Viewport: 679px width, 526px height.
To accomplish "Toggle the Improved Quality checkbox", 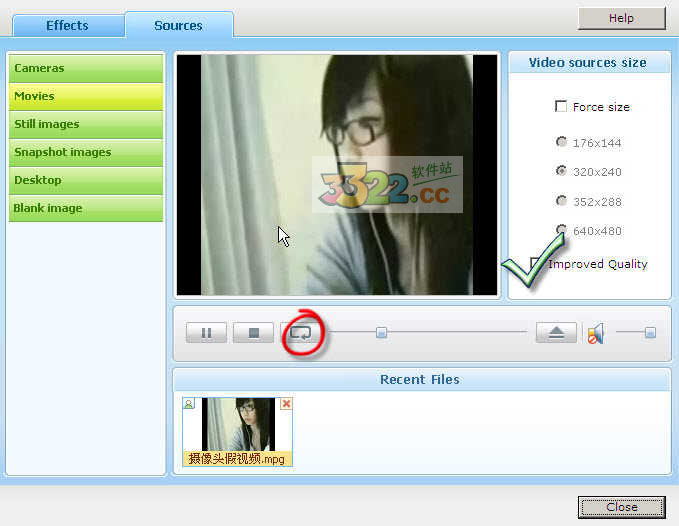I will 536,263.
